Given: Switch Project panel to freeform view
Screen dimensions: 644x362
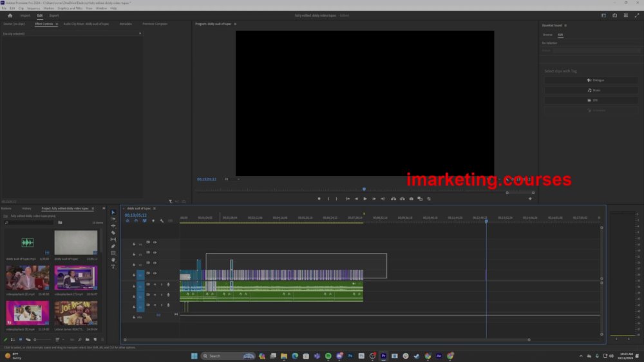Looking at the screenshot, I should (28, 339).
